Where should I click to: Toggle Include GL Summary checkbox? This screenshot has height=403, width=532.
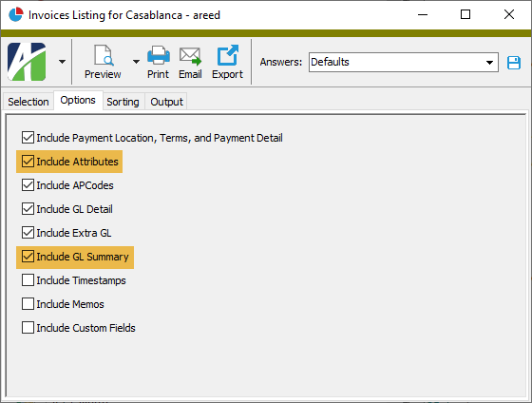28,257
